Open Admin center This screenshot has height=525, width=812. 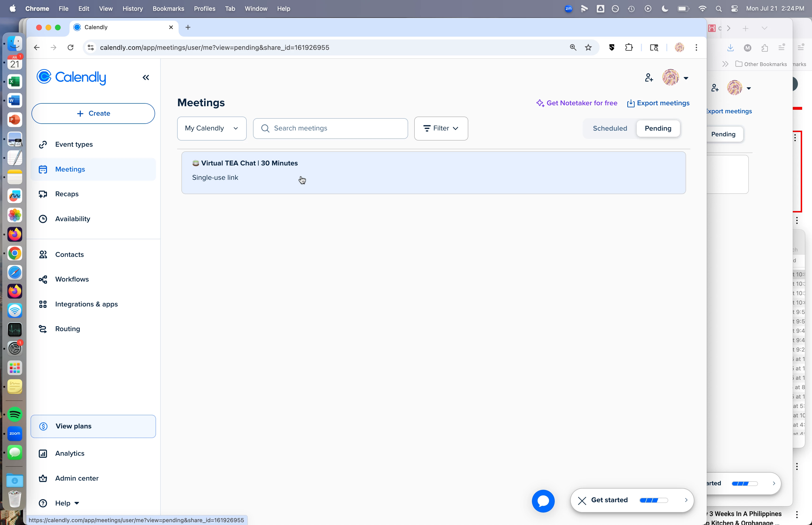click(x=93, y=478)
